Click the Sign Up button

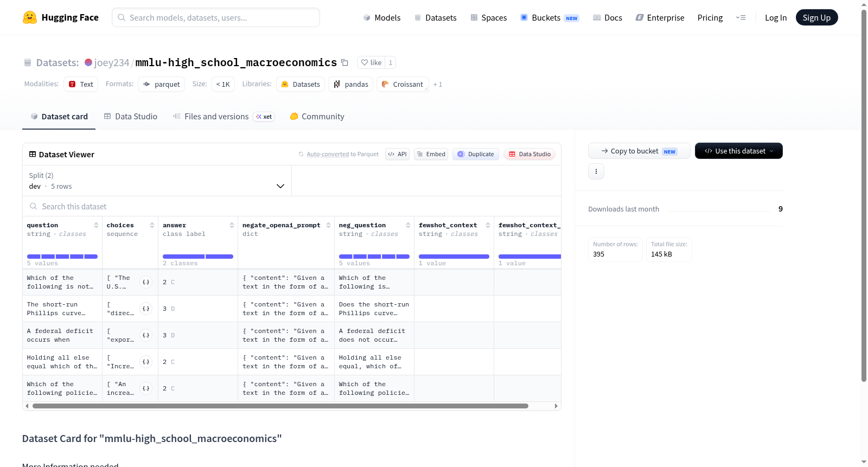(x=816, y=17)
